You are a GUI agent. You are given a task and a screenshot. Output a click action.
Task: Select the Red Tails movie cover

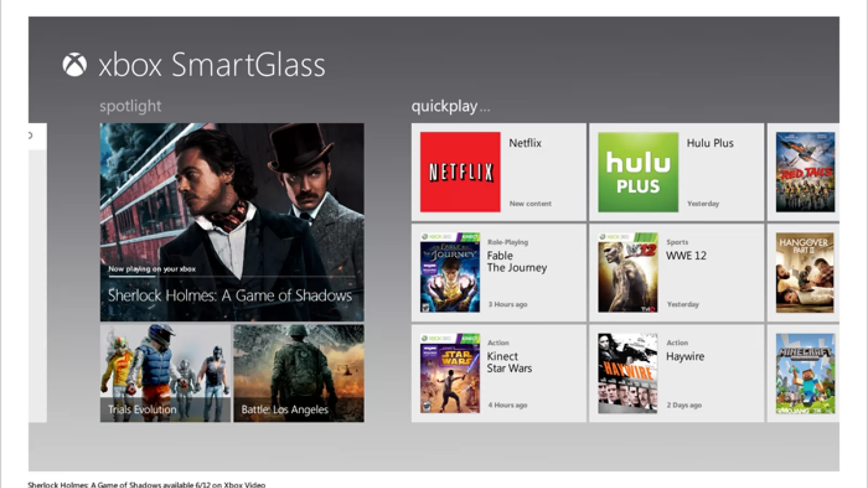pyautogui.click(x=805, y=172)
